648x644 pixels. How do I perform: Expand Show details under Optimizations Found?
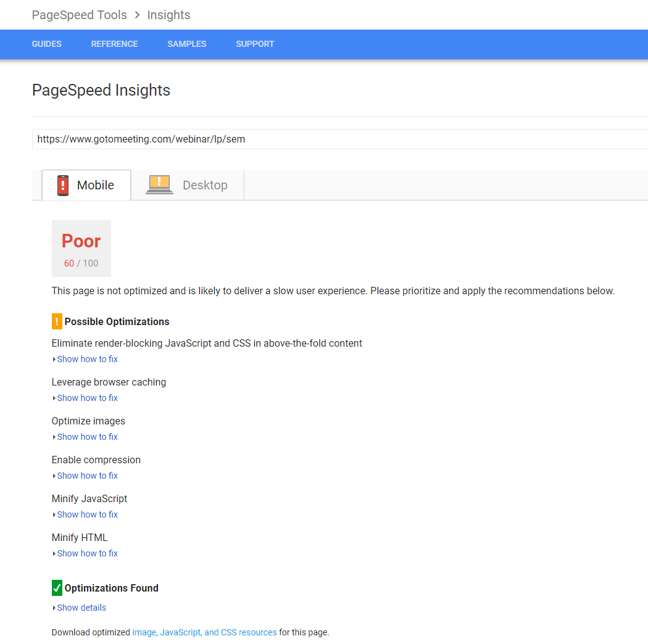[x=81, y=608]
